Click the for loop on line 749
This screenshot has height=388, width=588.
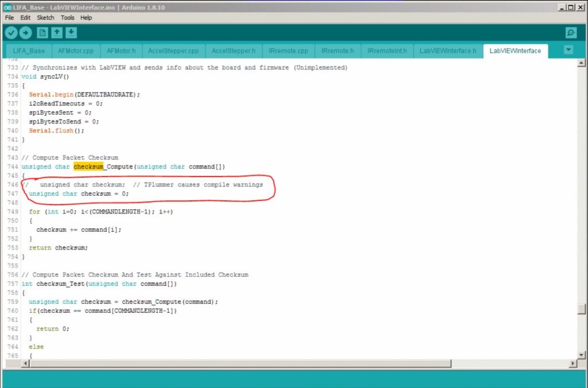(x=101, y=211)
